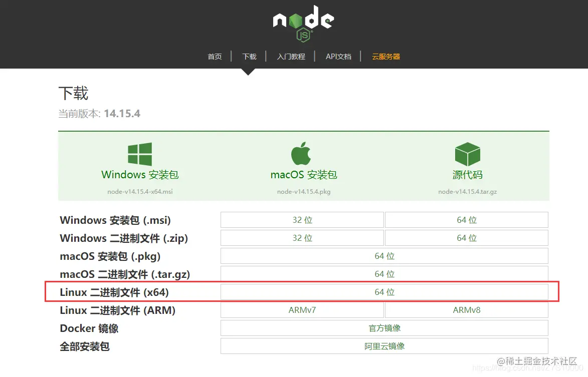Click the macOS 安装包 (.pkg) row label
The image size is (588, 377).
tap(110, 256)
